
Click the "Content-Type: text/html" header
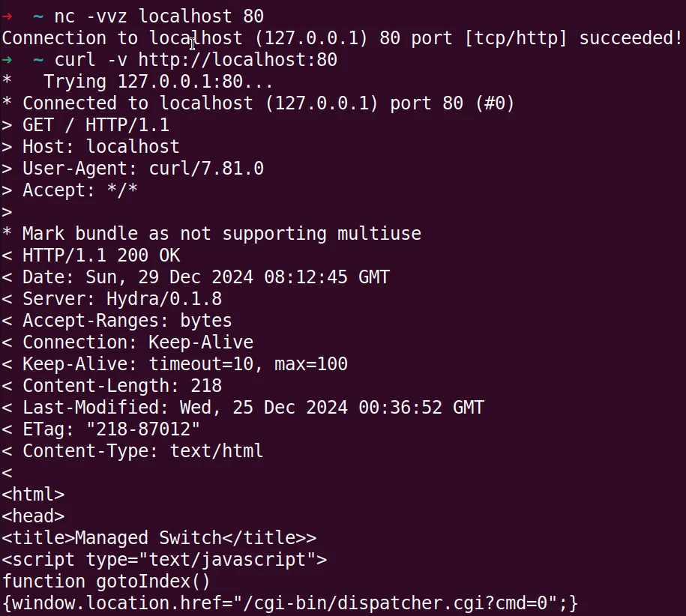point(142,450)
